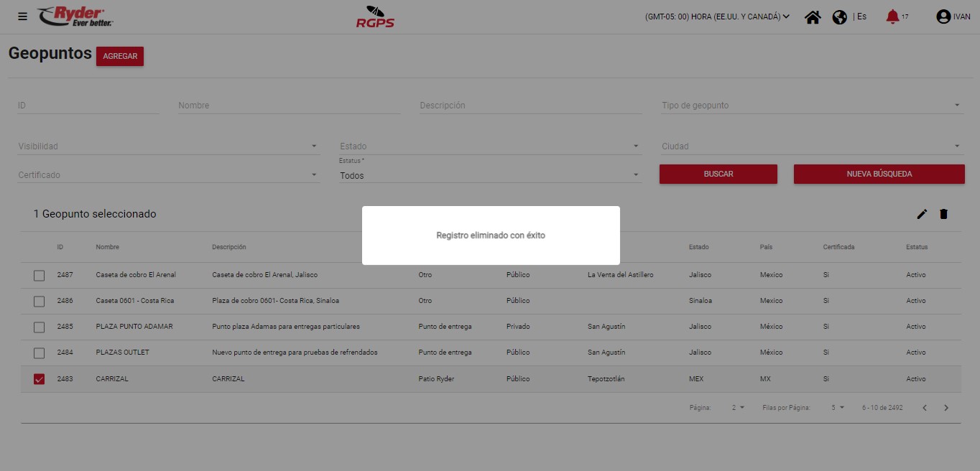Screen dimensions: 980x471
Task: Click the Nombre search field
Action: [289, 106]
